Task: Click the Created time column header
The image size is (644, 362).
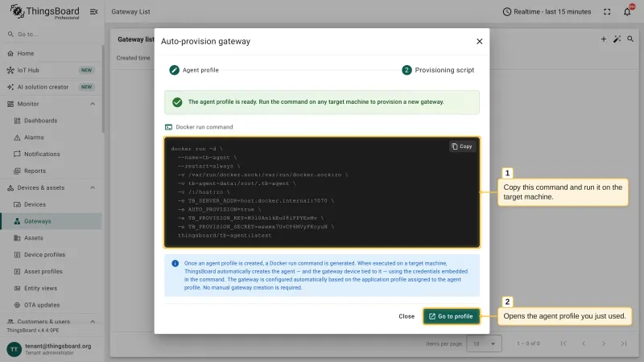Action: [x=133, y=58]
